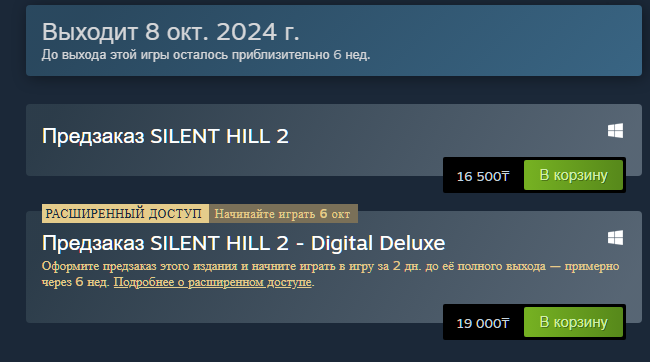Click the black price box for standard edition
The image size is (650, 362).
pos(534,175)
